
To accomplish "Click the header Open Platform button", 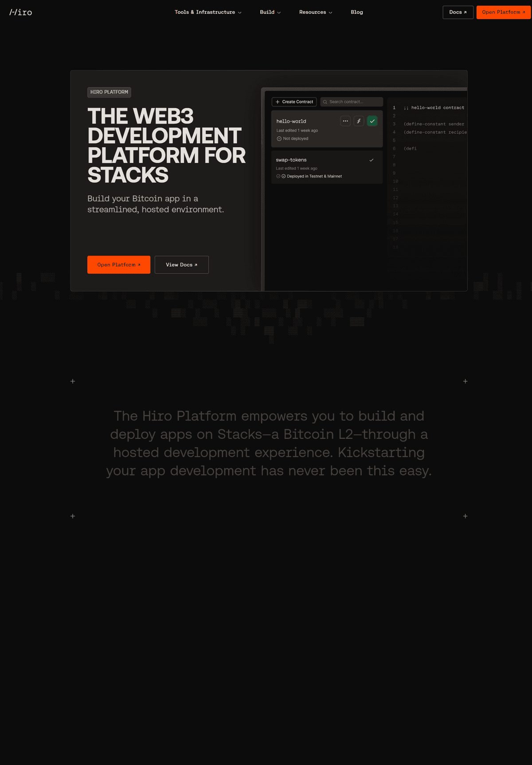I will tap(504, 12).
